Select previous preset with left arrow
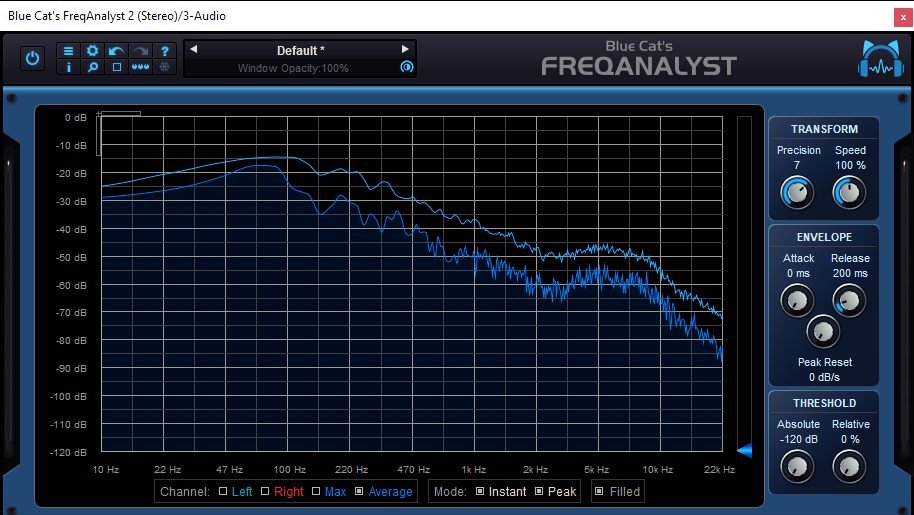 [194, 50]
